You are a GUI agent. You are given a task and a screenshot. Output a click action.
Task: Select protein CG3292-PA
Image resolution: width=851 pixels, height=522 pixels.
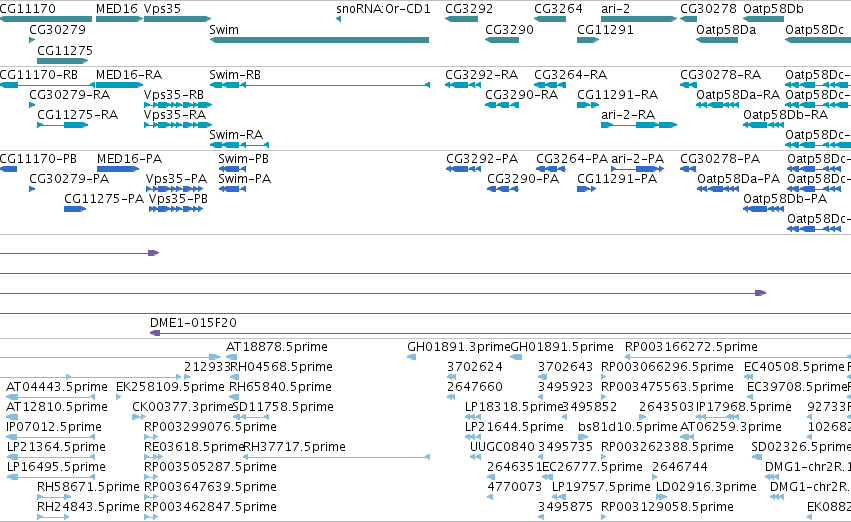[x=482, y=159]
